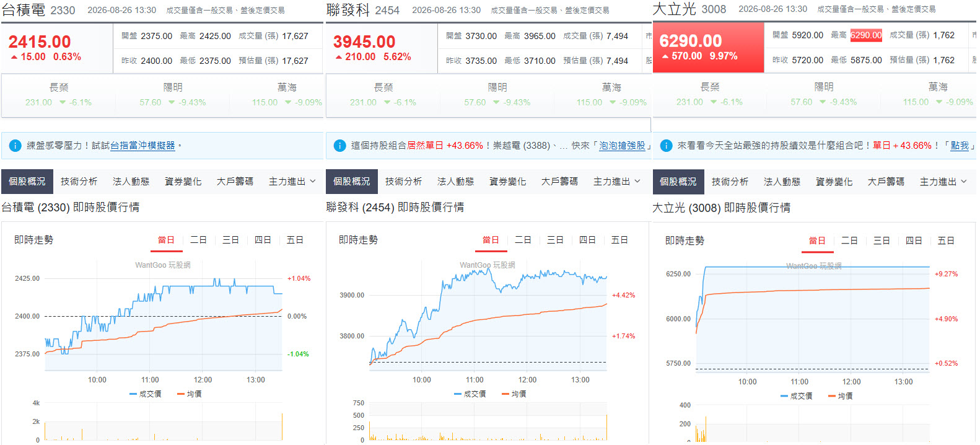Select the 當日 range in the 聯發科 chart

coord(491,240)
